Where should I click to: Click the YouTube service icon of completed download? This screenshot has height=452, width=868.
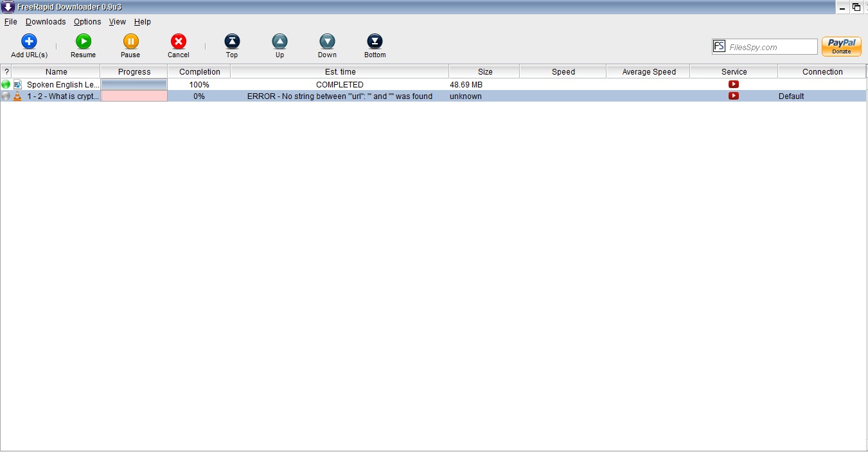pos(733,84)
